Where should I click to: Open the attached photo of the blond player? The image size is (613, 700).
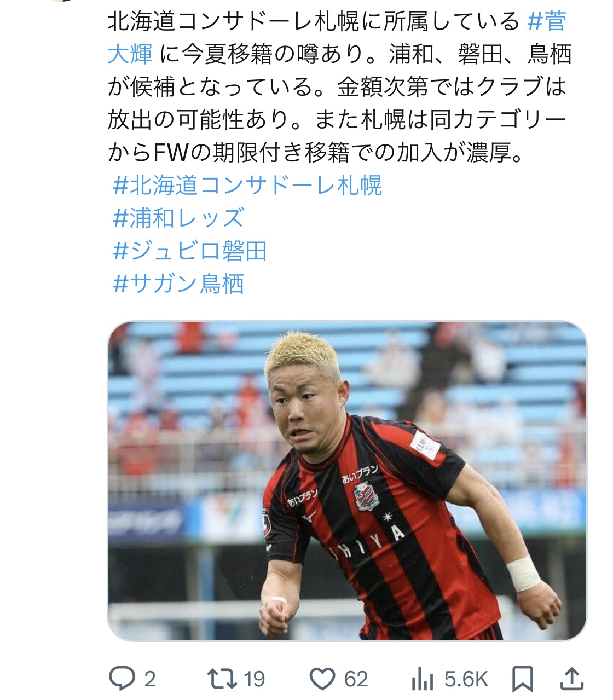click(347, 481)
